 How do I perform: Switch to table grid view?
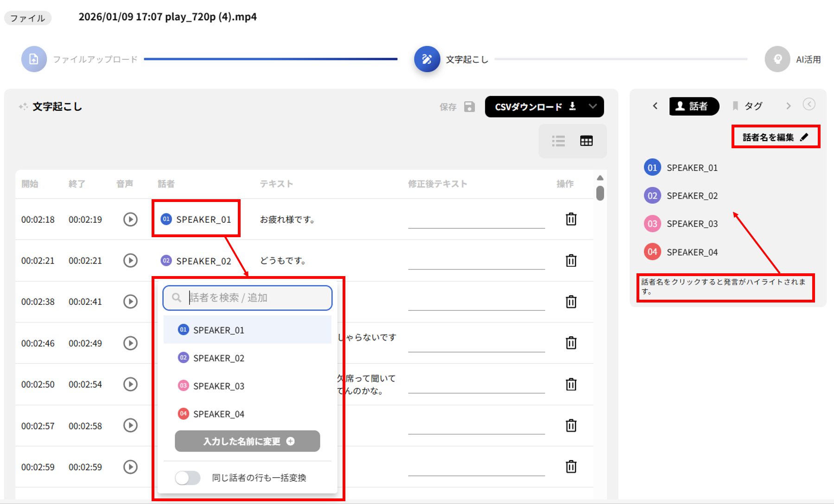[586, 141]
